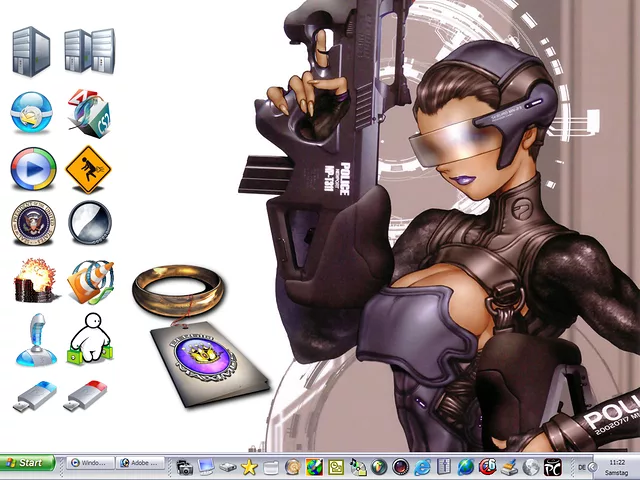This screenshot has height=480, width=640.
Task: Click the white figure with shopping bags
Action: pos(89,340)
